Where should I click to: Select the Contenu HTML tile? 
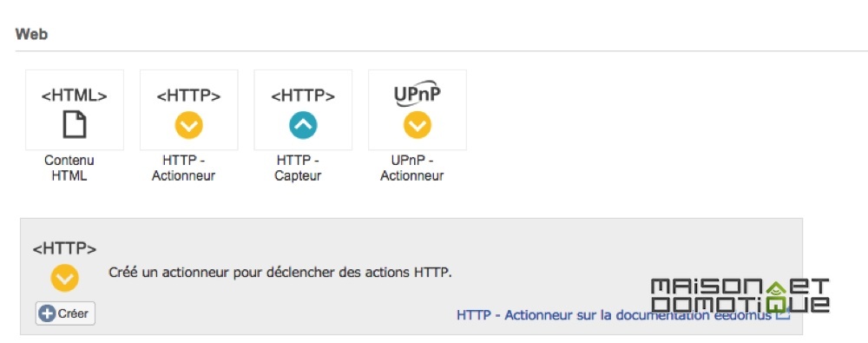pyautogui.click(x=75, y=109)
